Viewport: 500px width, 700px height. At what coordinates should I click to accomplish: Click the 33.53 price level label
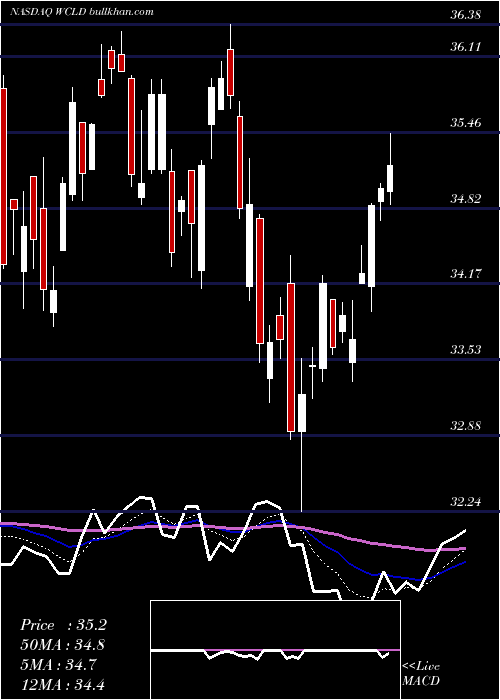point(466,349)
